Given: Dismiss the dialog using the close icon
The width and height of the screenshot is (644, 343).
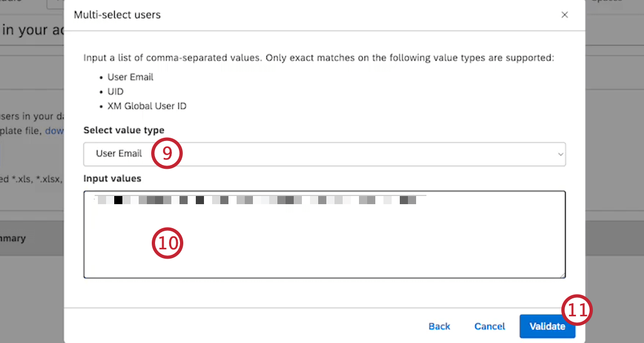Looking at the screenshot, I should [x=565, y=15].
